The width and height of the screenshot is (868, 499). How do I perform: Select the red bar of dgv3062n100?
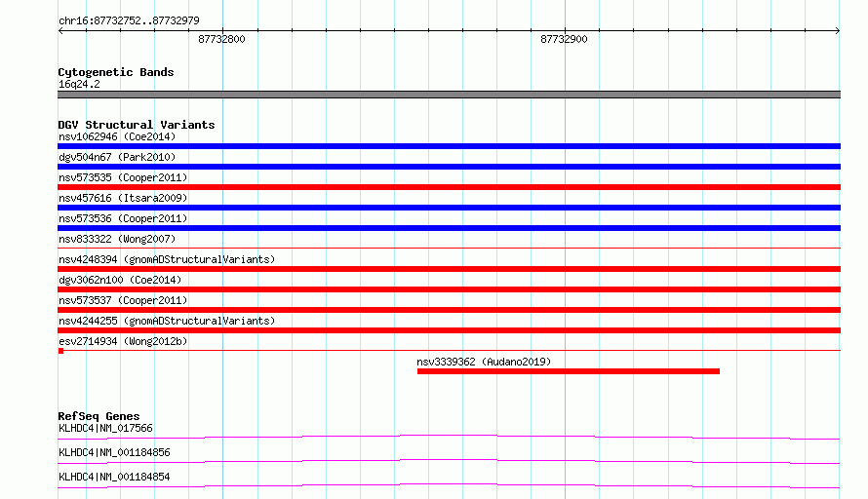[449, 289]
